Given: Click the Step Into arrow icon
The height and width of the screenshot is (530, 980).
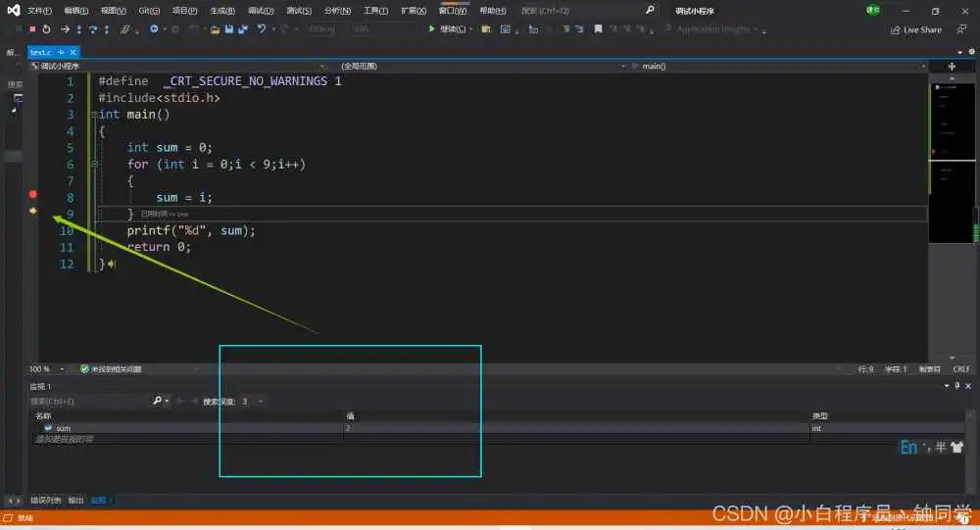Looking at the screenshot, I should click(x=79, y=29).
